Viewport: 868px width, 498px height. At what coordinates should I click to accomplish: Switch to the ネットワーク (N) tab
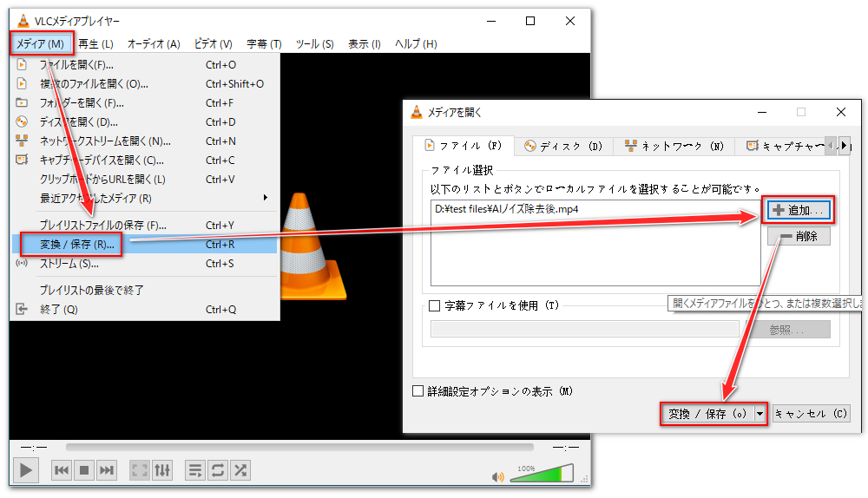point(674,146)
